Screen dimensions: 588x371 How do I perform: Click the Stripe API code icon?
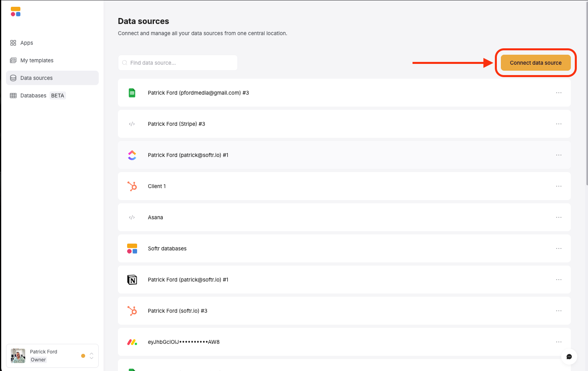tap(132, 124)
